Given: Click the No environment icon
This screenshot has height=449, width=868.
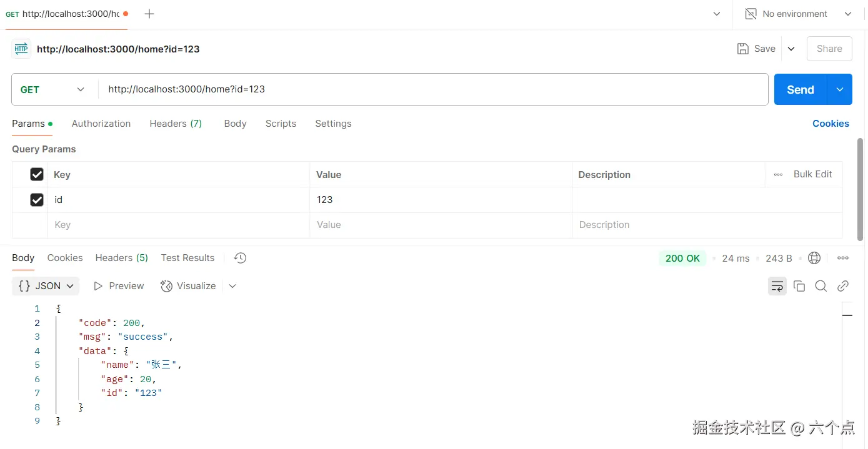Looking at the screenshot, I should pos(751,14).
